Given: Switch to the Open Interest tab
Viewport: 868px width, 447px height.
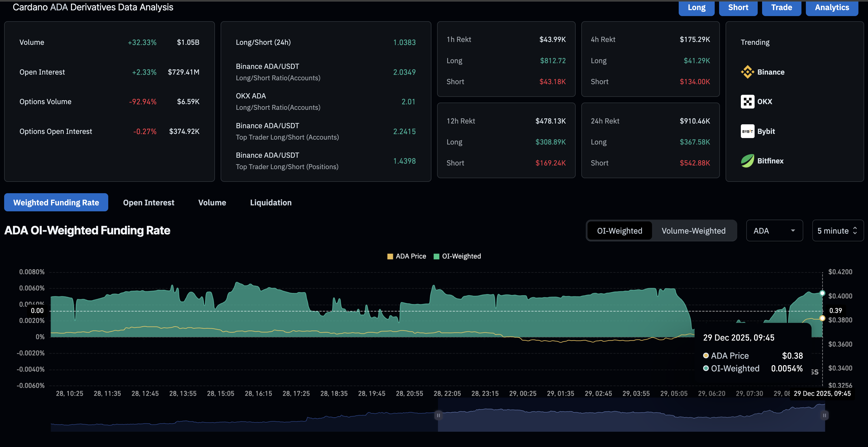Looking at the screenshot, I should 149,202.
